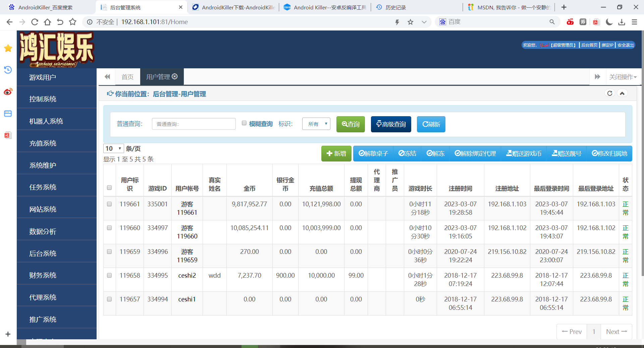
Task: Expand the 关闭操作 dropdown menu
Action: (623, 77)
